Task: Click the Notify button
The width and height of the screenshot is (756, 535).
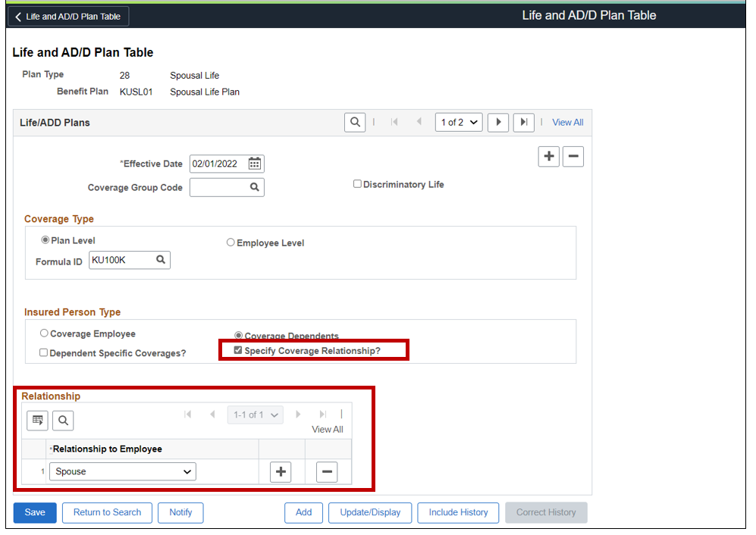Action: click(x=180, y=512)
